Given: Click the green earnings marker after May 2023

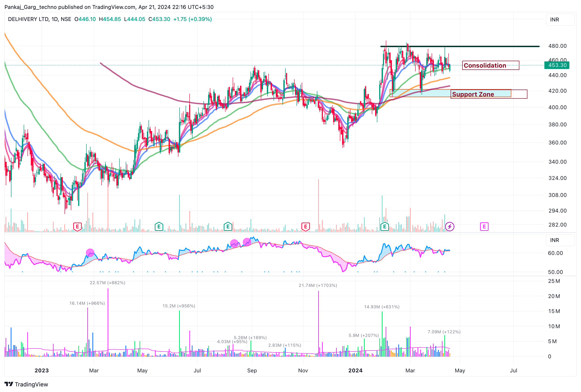Looking at the screenshot, I should pos(159,227).
